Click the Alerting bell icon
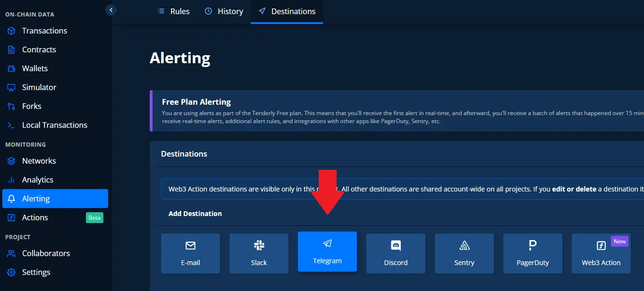 tap(12, 199)
